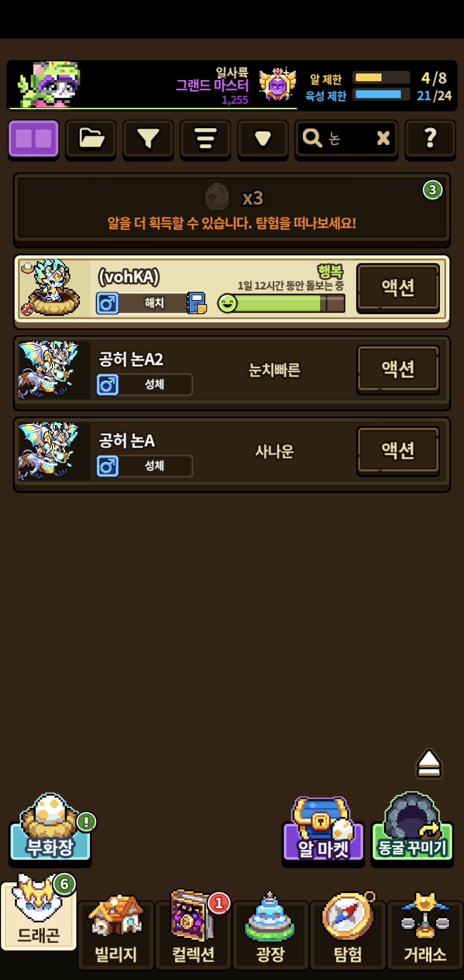The width and height of the screenshot is (464, 980).
Task: Select the 공허 논A dragon thumbnail
Action: point(49,451)
